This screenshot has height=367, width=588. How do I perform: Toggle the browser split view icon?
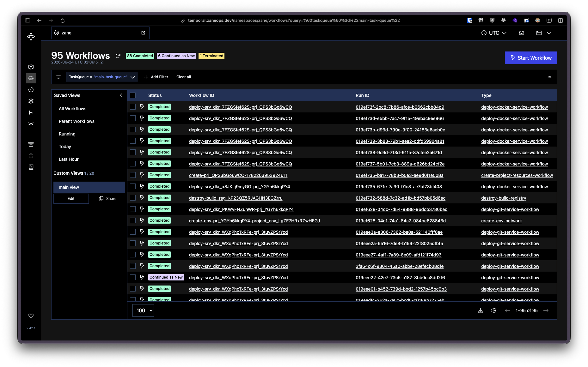click(560, 21)
